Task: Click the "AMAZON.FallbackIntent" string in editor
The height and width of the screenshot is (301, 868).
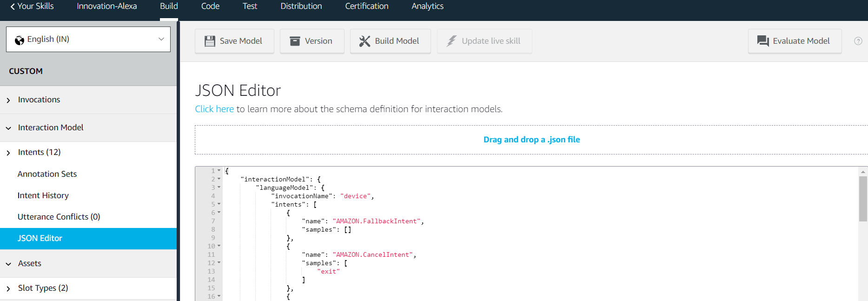Action: (377, 221)
